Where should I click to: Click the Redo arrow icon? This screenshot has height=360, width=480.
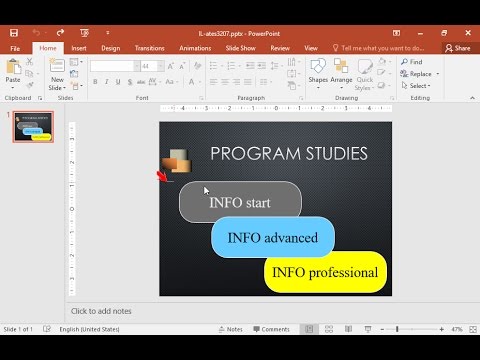pyautogui.click(x=60, y=33)
